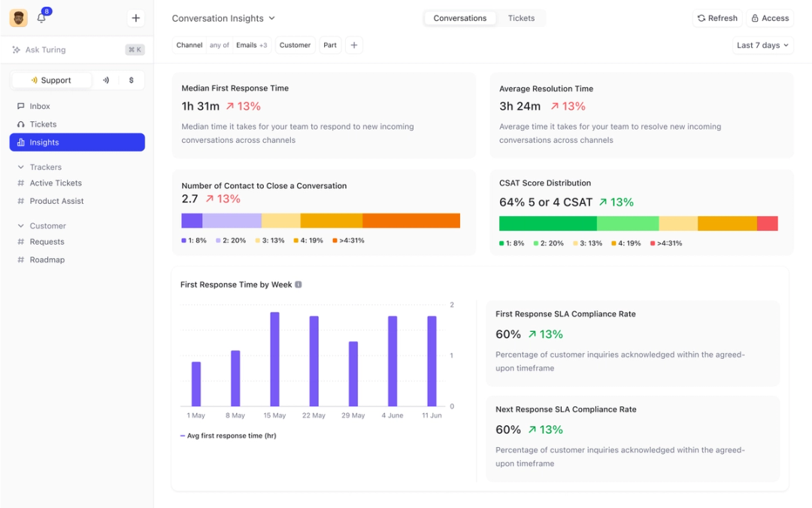Select the dollar sign workspace icon

132,81
